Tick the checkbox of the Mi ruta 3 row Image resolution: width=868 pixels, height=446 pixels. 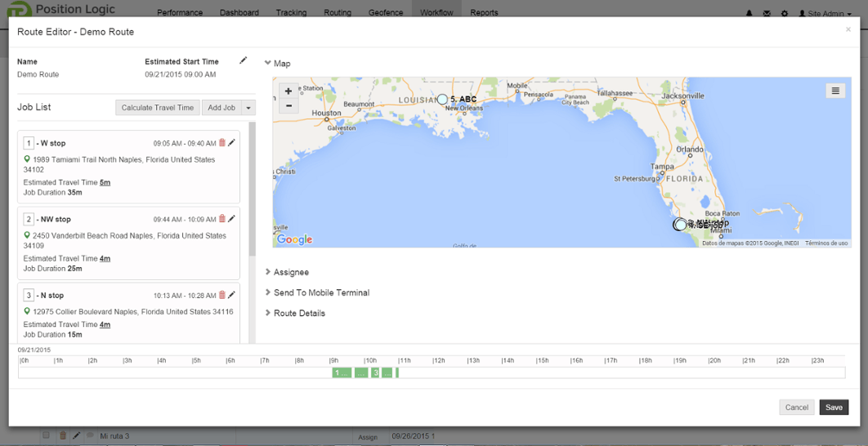click(47, 435)
